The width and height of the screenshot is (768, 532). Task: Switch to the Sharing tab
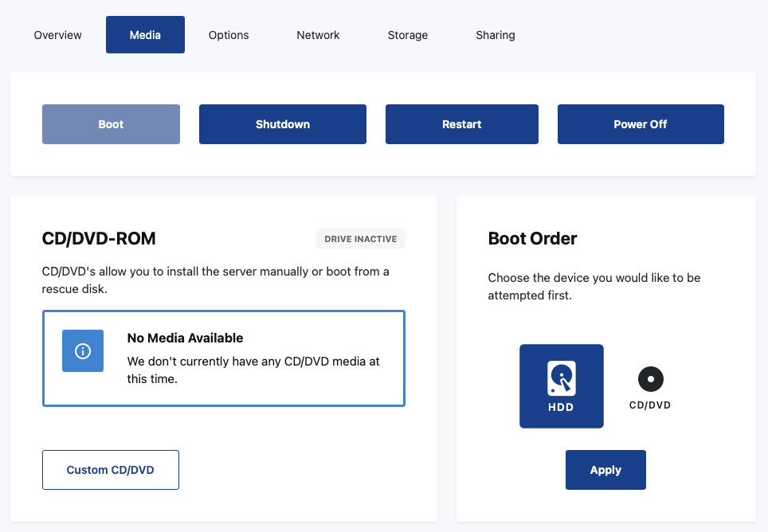[x=496, y=35]
